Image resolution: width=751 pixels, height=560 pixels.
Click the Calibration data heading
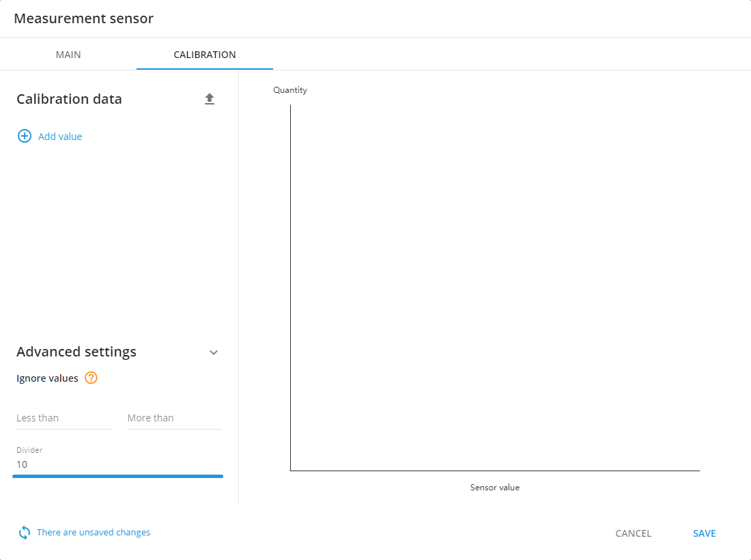point(69,99)
